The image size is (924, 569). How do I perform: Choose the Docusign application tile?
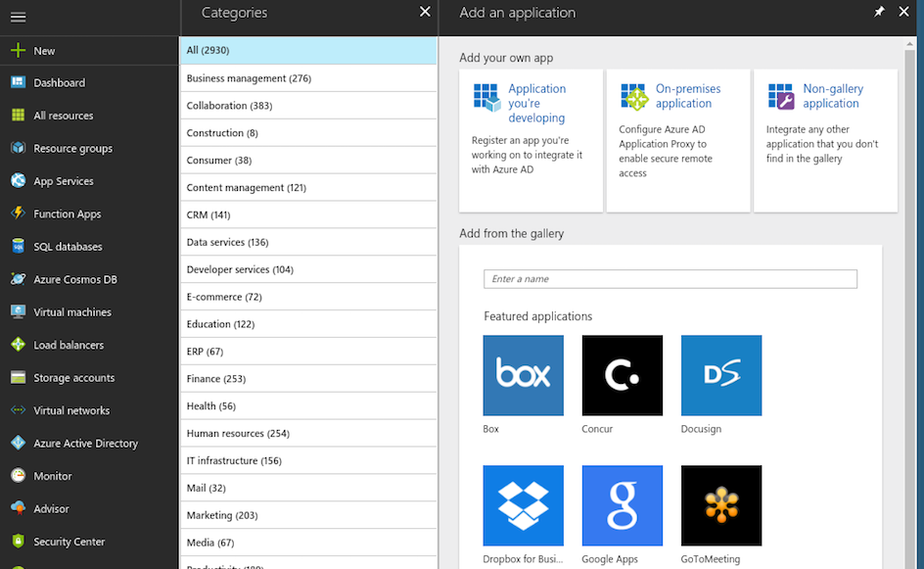tap(721, 375)
